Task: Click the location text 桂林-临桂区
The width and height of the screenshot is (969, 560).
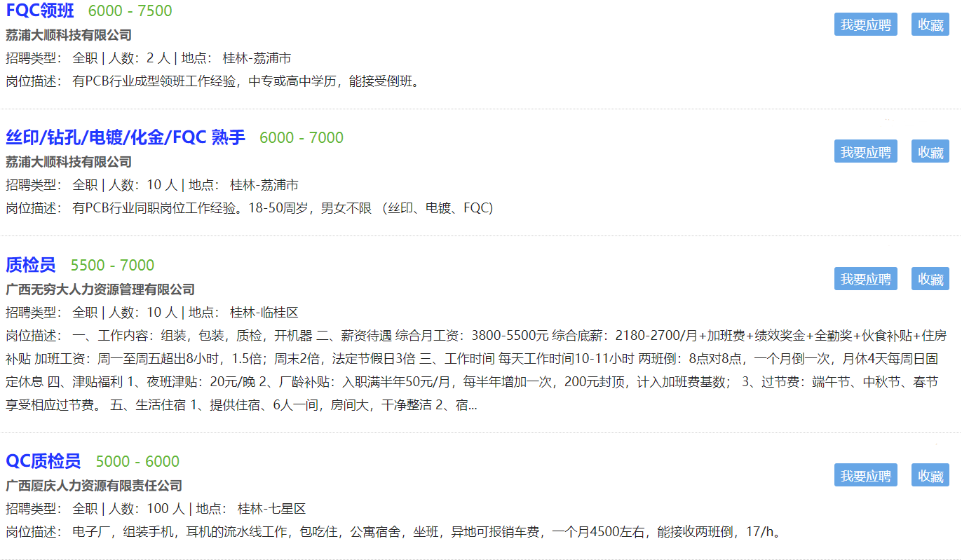Action: tap(264, 313)
